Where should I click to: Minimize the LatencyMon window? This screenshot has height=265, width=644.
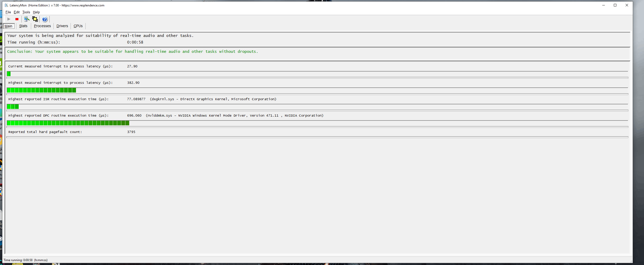click(604, 5)
